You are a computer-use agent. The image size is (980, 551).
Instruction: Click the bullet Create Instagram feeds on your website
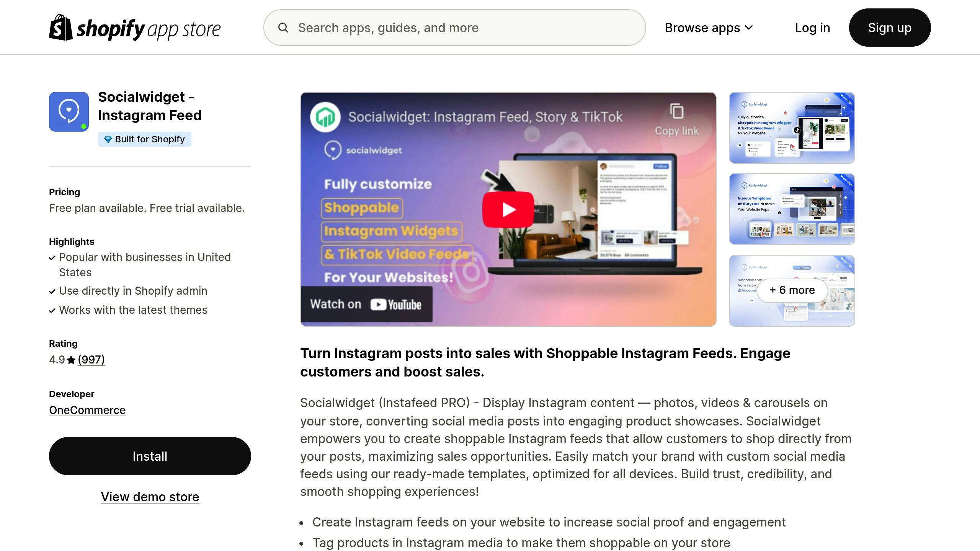pos(549,522)
